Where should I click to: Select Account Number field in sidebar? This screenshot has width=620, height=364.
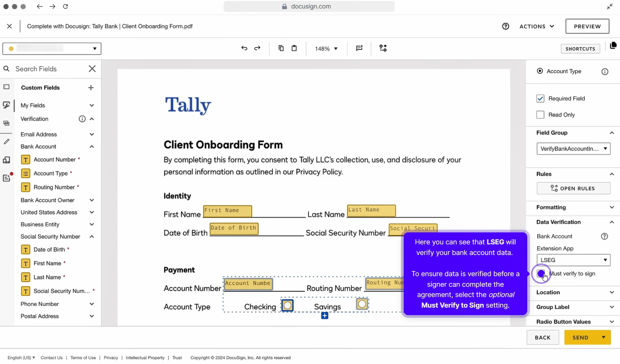click(55, 159)
